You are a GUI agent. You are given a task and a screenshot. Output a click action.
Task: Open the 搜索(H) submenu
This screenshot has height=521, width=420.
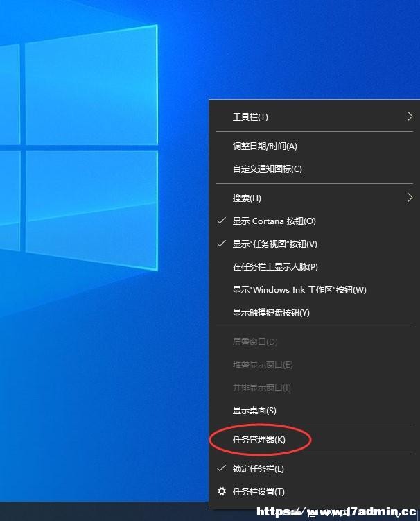click(x=315, y=198)
